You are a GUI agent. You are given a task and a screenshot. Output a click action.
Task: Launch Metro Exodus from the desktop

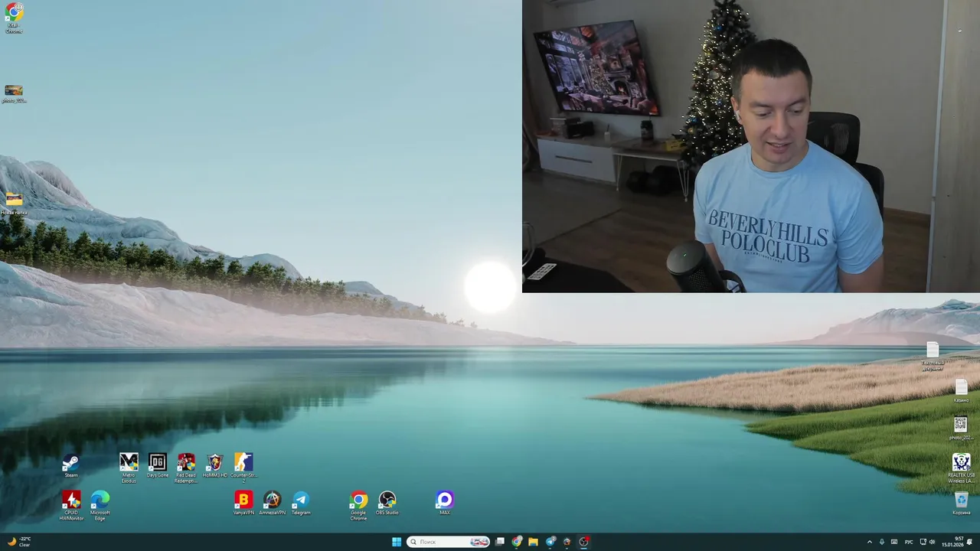tap(129, 467)
